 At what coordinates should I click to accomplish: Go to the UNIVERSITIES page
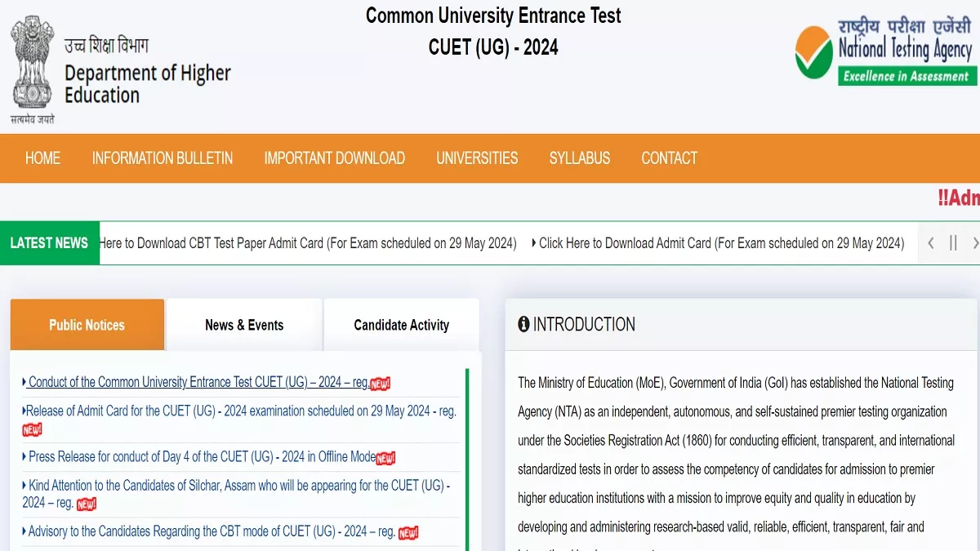pyautogui.click(x=477, y=158)
